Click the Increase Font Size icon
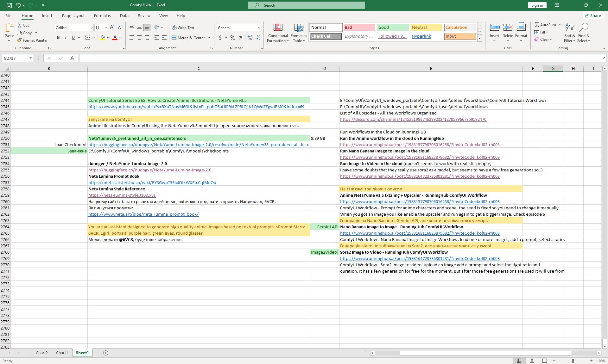This screenshot has width=608, height=364. point(112,28)
